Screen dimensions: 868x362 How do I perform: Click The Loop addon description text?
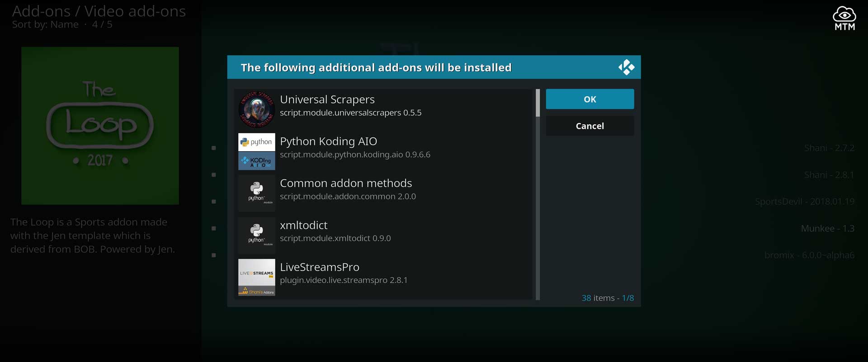[x=93, y=236]
